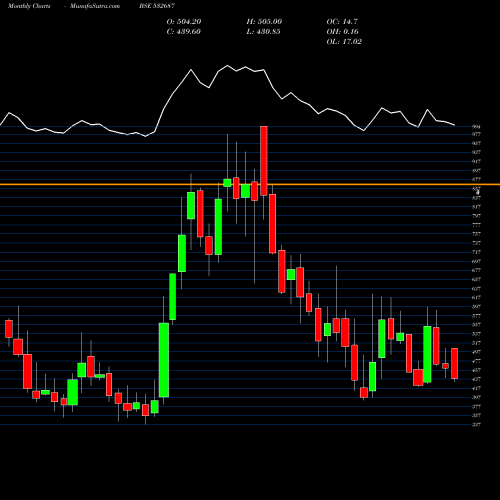Click the 'Monthly Charts' title text
The width and height of the screenshot is (500, 500).
[x=29, y=6]
